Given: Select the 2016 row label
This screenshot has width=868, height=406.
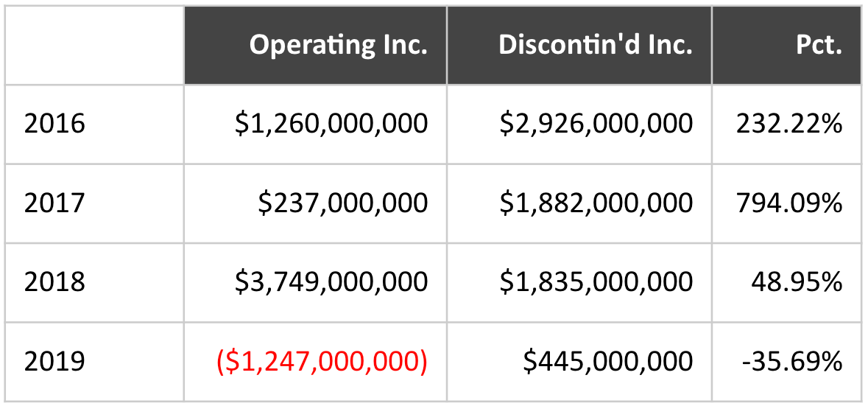Looking at the screenshot, I should pyautogui.click(x=55, y=124).
